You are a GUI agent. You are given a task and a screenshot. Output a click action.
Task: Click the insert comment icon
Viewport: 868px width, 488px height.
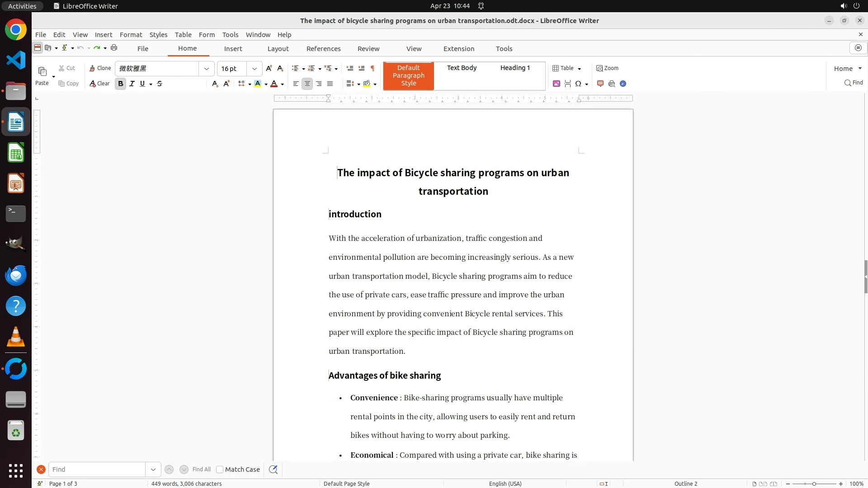(x=600, y=84)
